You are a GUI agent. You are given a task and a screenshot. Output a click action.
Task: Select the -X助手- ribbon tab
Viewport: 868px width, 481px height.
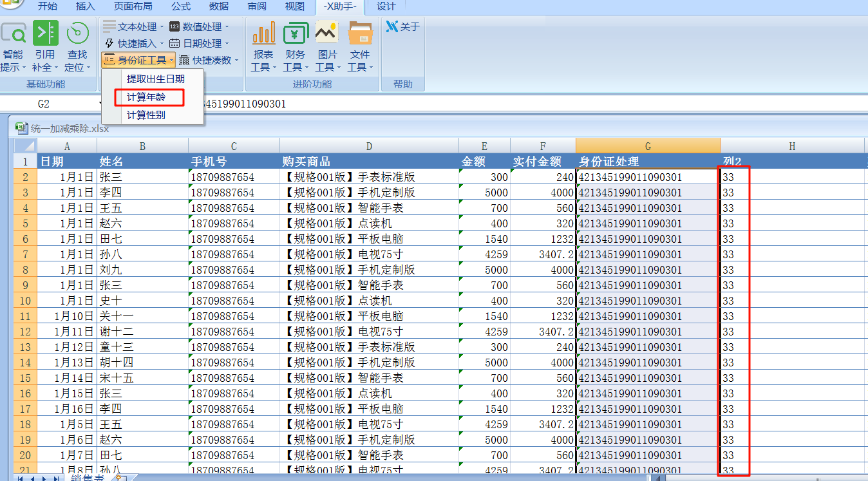click(x=340, y=6)
